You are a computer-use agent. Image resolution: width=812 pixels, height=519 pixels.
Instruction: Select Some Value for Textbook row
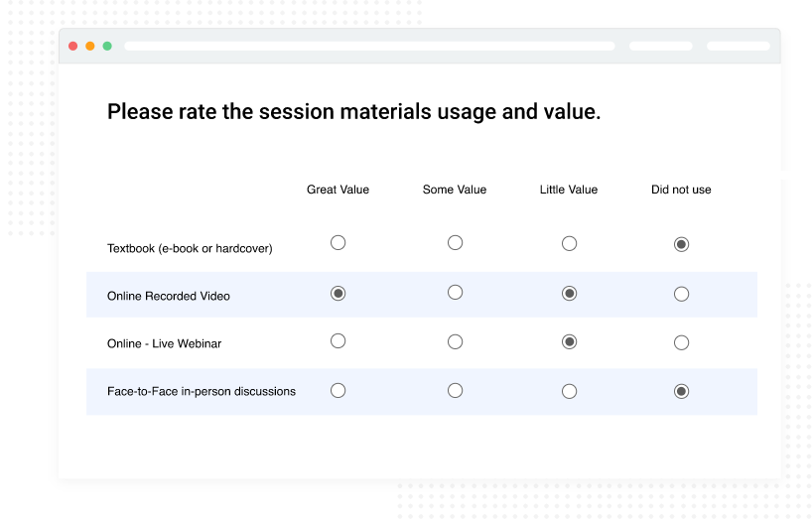tap(455, 243)
